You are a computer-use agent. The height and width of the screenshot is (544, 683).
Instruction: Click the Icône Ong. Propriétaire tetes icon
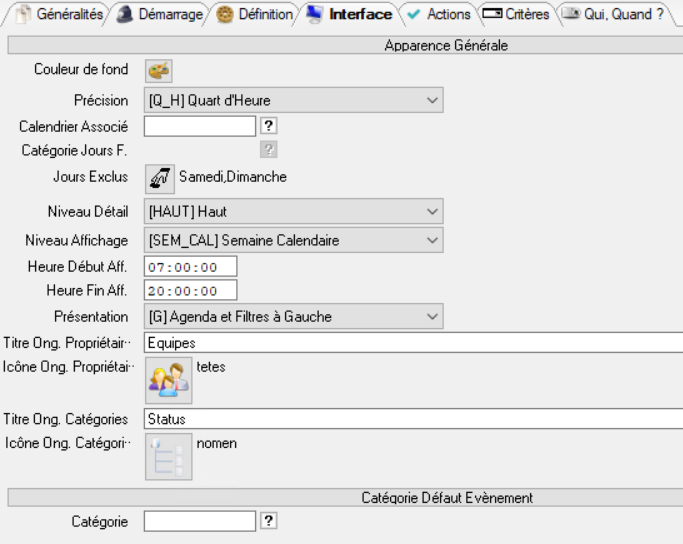click(168, 381)
